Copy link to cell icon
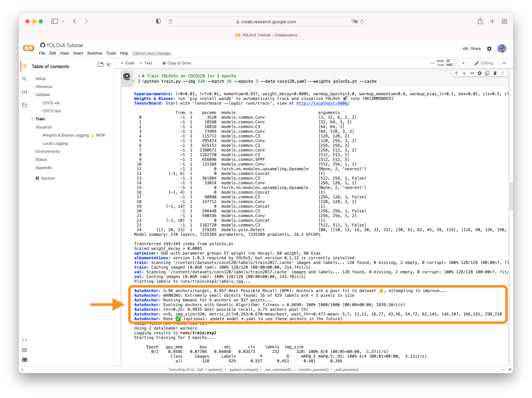This screenshot has width=532, height=398. (x=472, y=73)
